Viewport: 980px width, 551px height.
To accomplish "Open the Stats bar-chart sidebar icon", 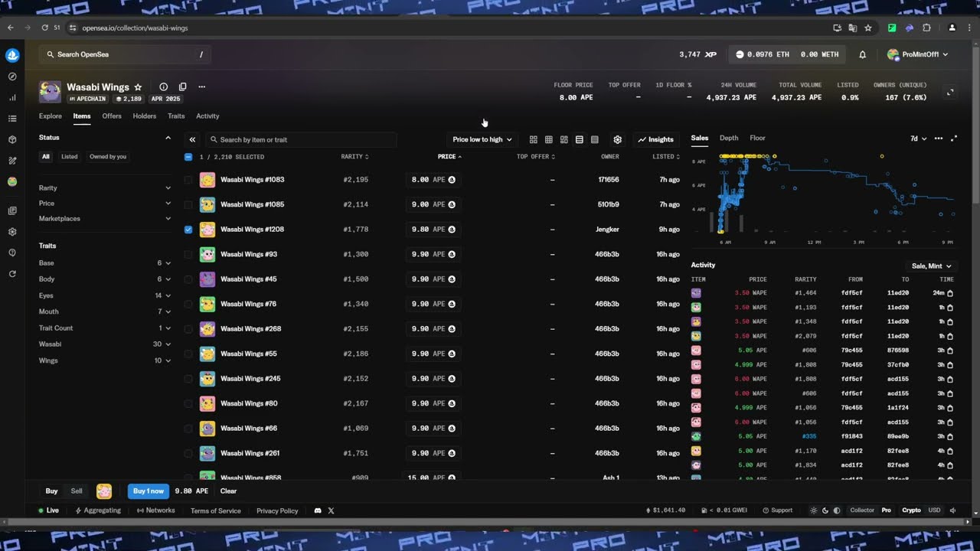I will point(12,97).
